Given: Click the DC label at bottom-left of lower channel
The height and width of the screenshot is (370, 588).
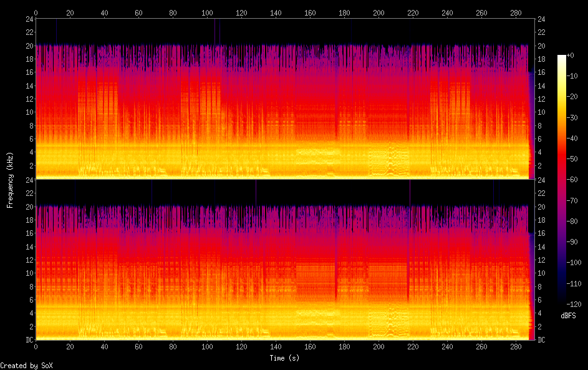Looking at the screenshot, I should click(30, 340).
